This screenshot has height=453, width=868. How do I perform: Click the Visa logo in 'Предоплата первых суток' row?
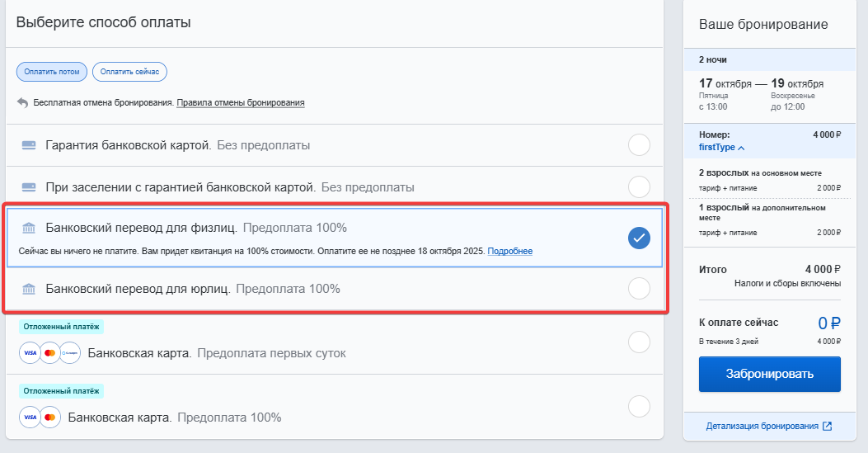point(30,353)
